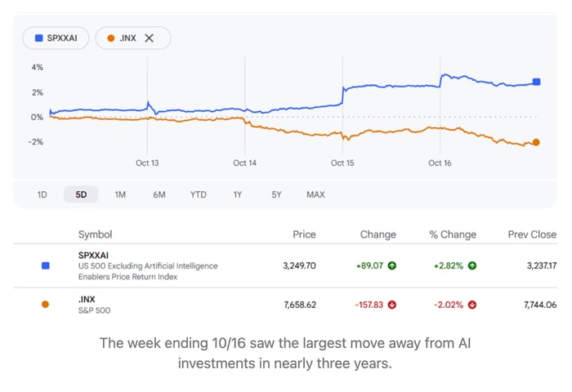This screenshot has width=572, height=392.
Task: Click the +89.07 change value
Action: 369,265
